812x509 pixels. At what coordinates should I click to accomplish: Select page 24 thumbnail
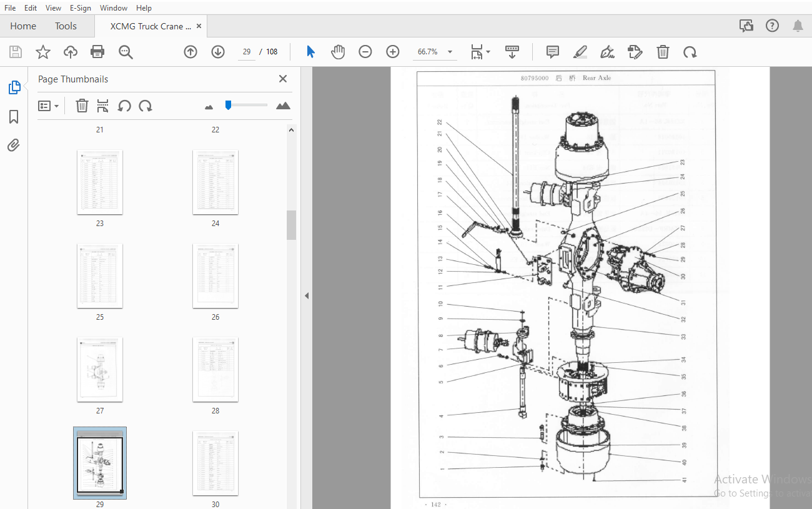coord(215,182)
